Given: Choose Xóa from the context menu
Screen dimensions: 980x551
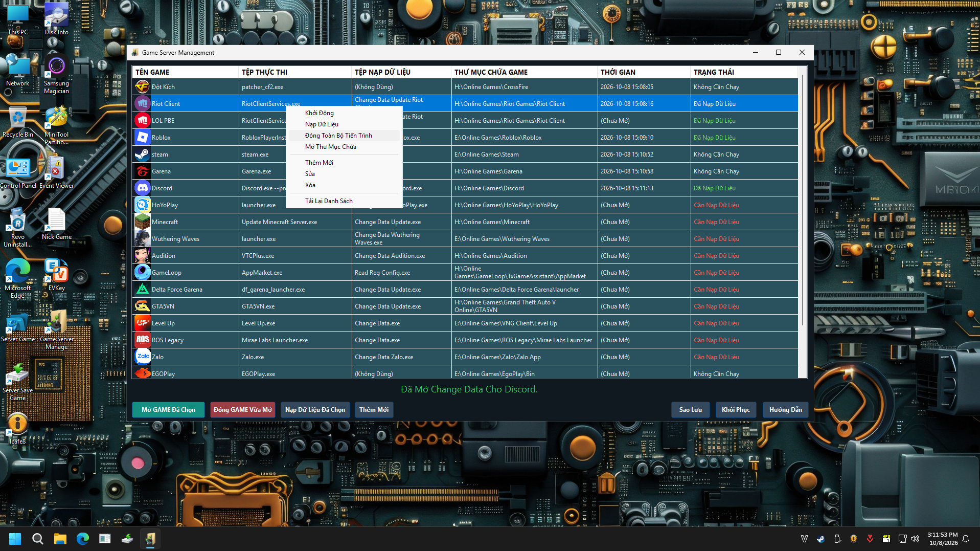Looking at the screenshot, I should click(344, 185).
